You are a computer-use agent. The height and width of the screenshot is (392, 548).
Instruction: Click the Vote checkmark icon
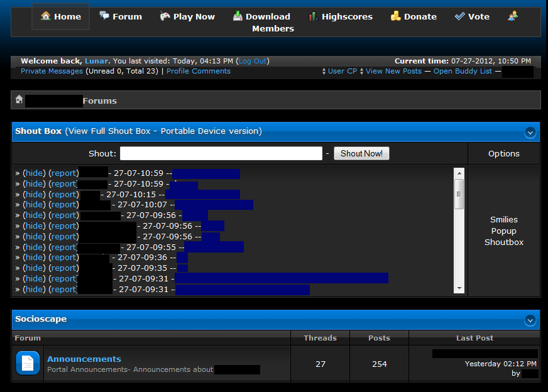click(x=460, y=16)
